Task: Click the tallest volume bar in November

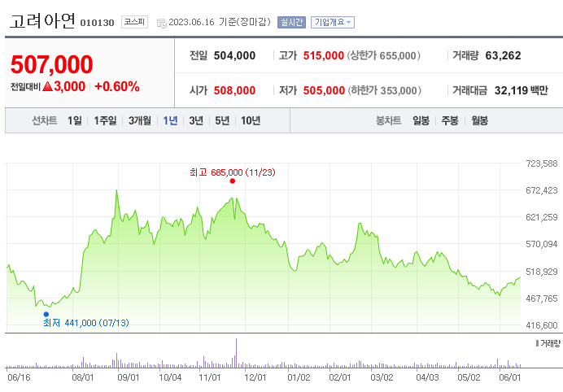Action: point(236,353)
